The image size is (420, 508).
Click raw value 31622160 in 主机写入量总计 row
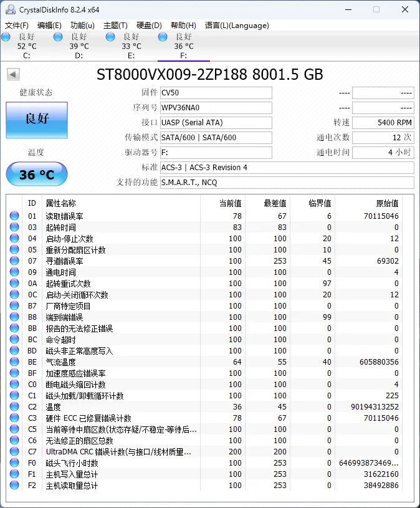pos(381,474)
